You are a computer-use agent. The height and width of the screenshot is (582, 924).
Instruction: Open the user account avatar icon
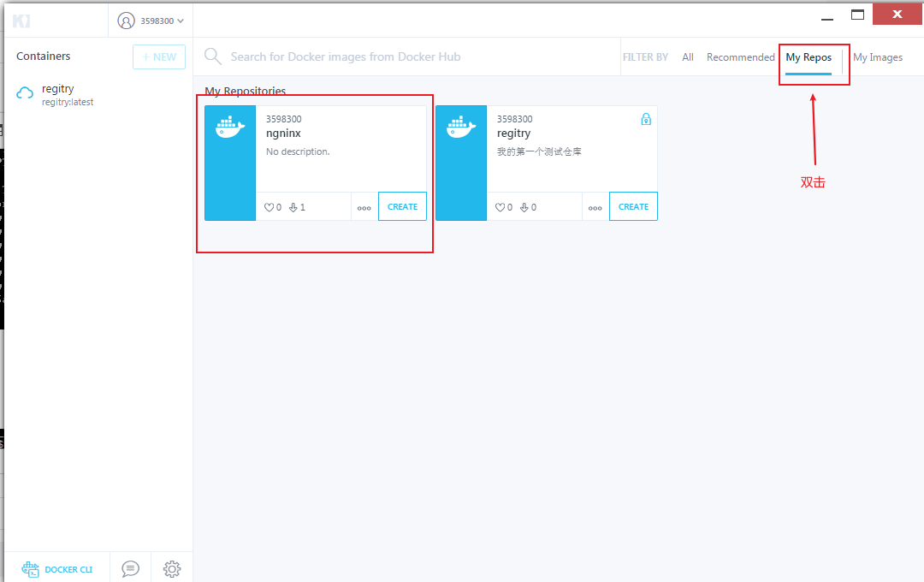[126, 21]
